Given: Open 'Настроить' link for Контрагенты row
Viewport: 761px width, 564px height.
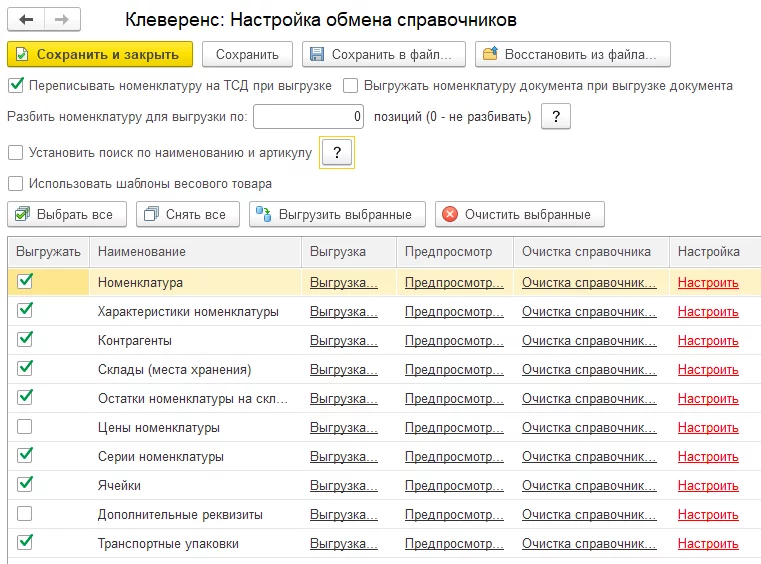Looking at the screenshot, I should (708, 341).
